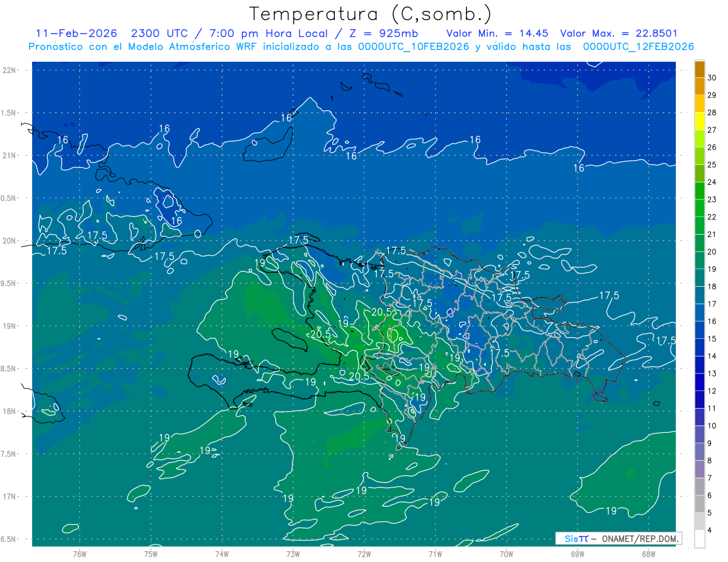
Task: Click the '2300 UTC' time label
Action: pyautogui.click(x=160, y=33)
